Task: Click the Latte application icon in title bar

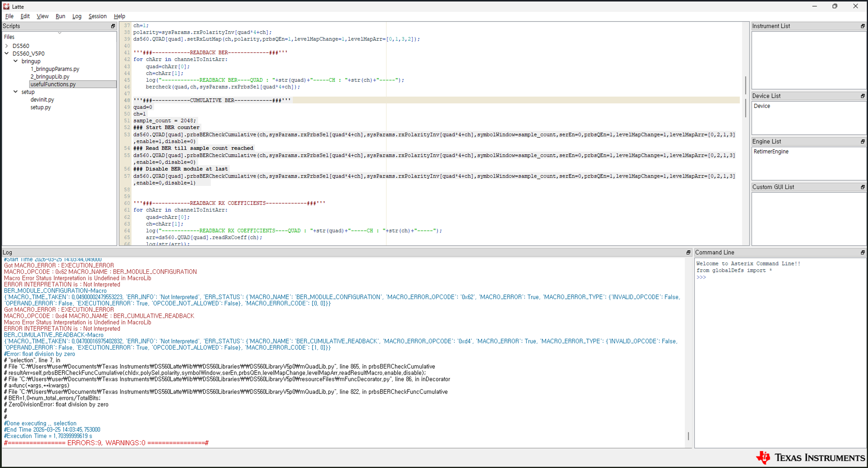Action: tap(6, 6)
